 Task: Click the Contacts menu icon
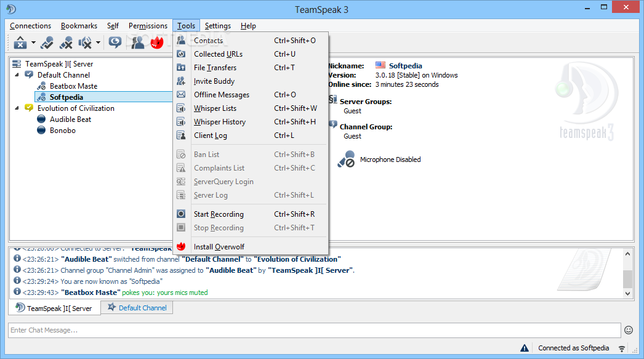pos(181,40)
